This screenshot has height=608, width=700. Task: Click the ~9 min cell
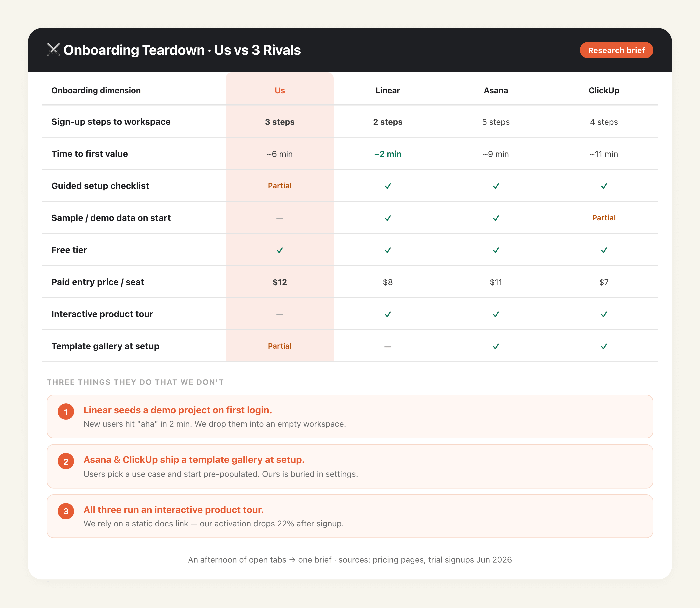coord(496,154)
